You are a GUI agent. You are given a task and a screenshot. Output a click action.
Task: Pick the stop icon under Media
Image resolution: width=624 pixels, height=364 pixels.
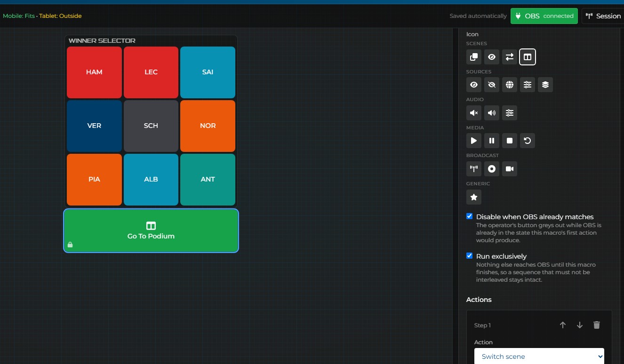[510, 141]
